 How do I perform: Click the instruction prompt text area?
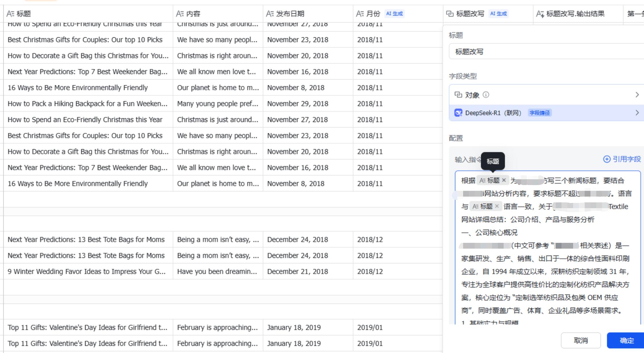pyautogui.click(x=547, y=272)
